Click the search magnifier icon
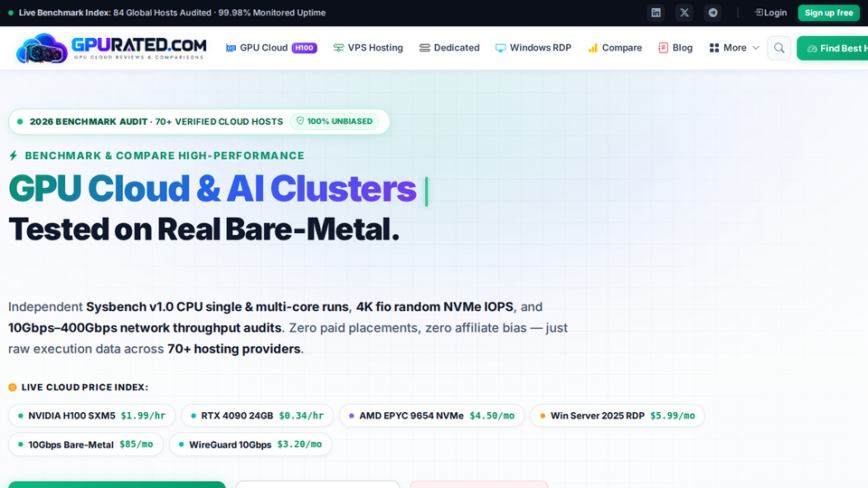868x488 pixels. [778, 48]
